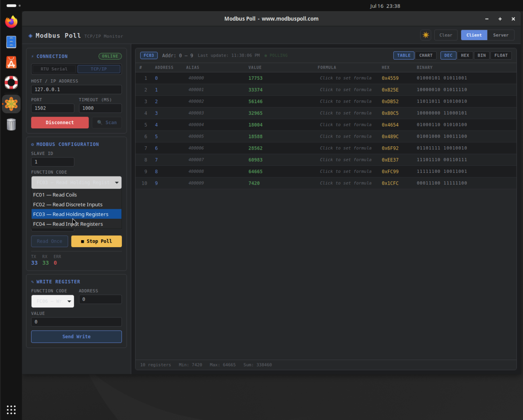Choose FC04 — Read Input Registers
The width and height of the screenshot is (523, 420).
coord(76,224)
